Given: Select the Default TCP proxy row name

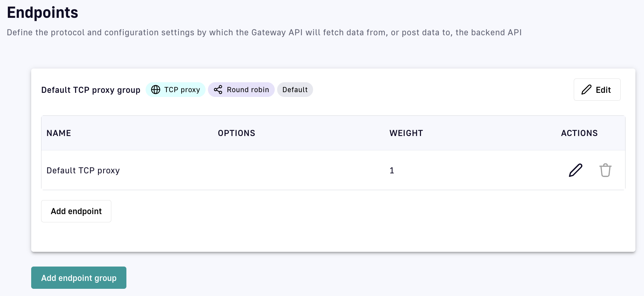Looking at the screenshot, I should click(x=83, y=171).
